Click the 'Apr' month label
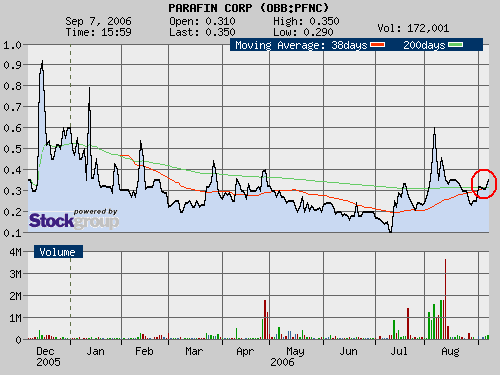This screenshot has height=375, width=500. click(x=245, y=351)
